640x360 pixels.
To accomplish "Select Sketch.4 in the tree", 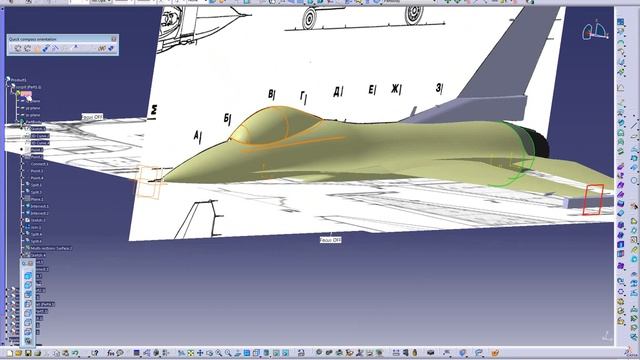I will tap(38, 255).
